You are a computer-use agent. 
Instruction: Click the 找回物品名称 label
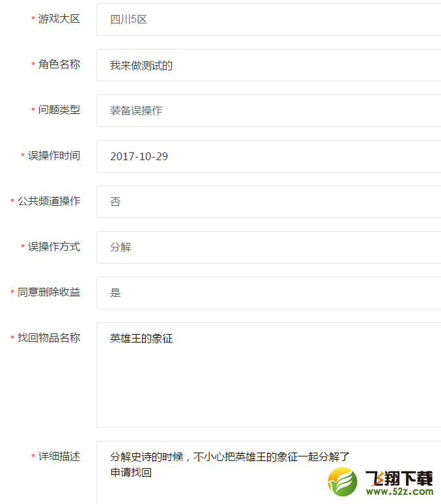tap(49, 338)
